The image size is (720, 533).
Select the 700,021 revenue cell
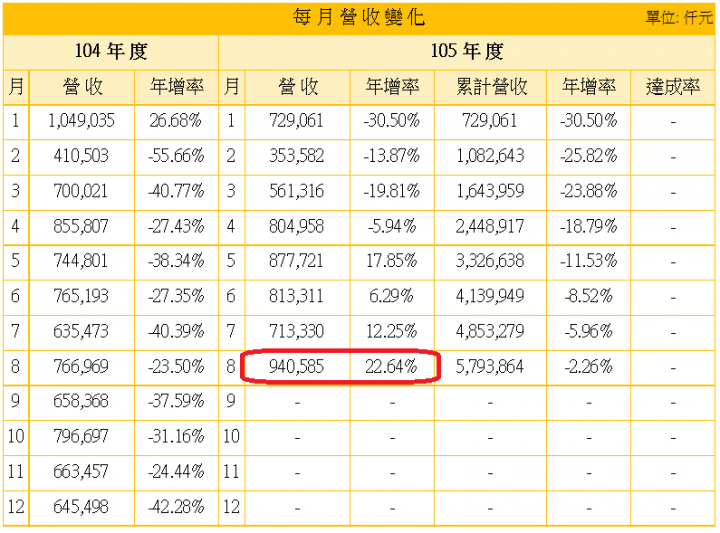tap(82, 191)
